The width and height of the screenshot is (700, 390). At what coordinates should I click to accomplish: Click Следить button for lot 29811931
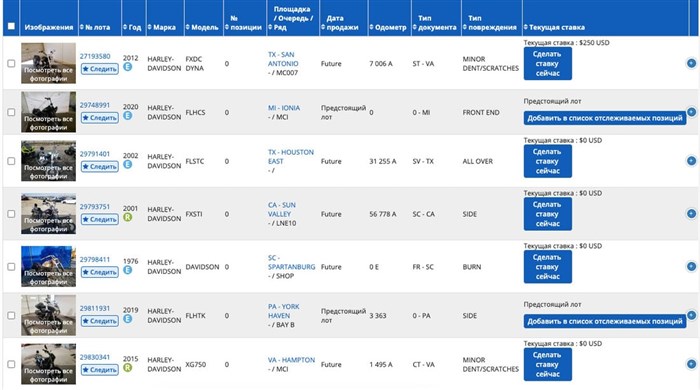pyautogui.click(x=100, y=320)
